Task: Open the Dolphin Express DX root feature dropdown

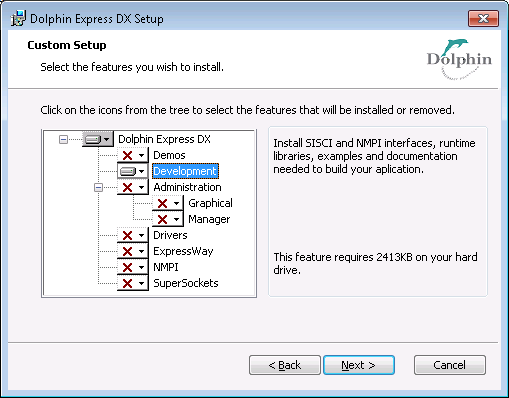Action: point(98,139)
